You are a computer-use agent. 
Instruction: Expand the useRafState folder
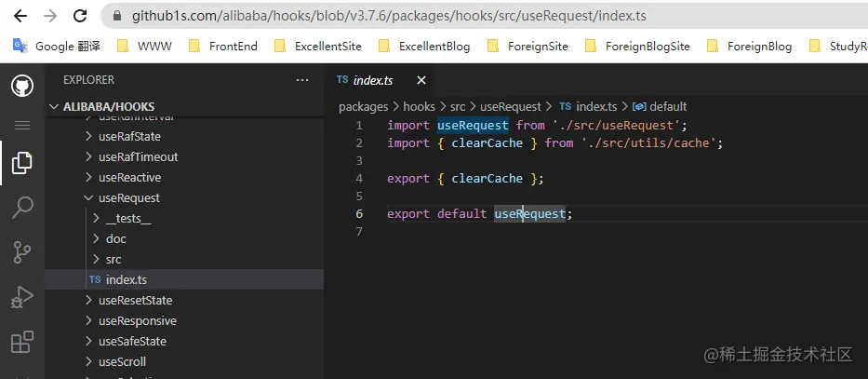coord(184,136)
